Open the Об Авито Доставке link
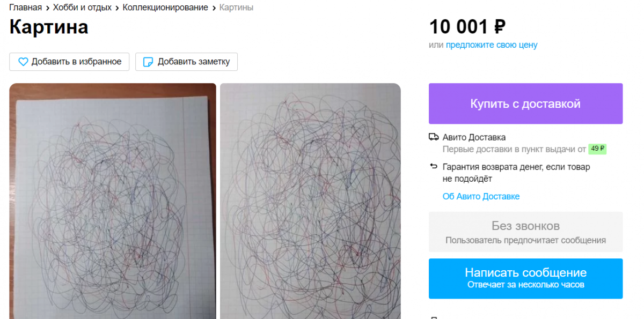 click(x=481, y=196)
